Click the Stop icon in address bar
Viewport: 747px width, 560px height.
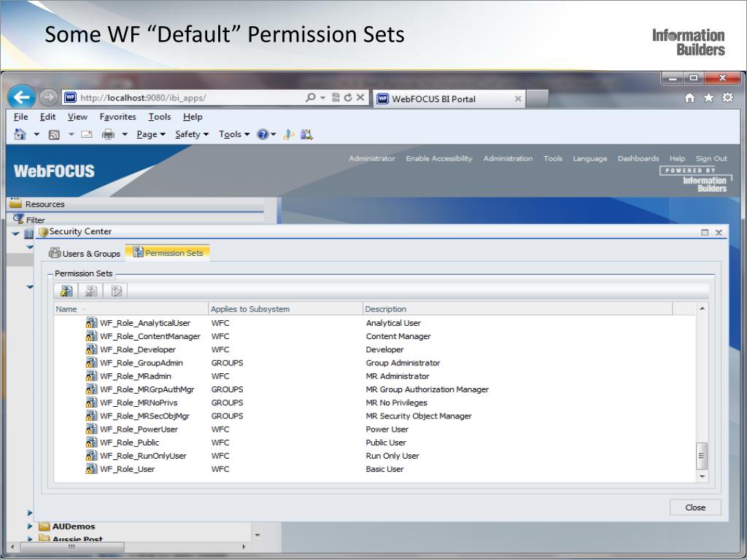(360, 97)
